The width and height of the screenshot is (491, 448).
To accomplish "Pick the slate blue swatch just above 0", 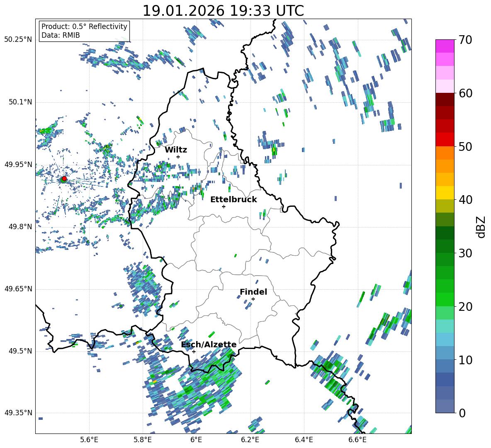I will point(445,406).
